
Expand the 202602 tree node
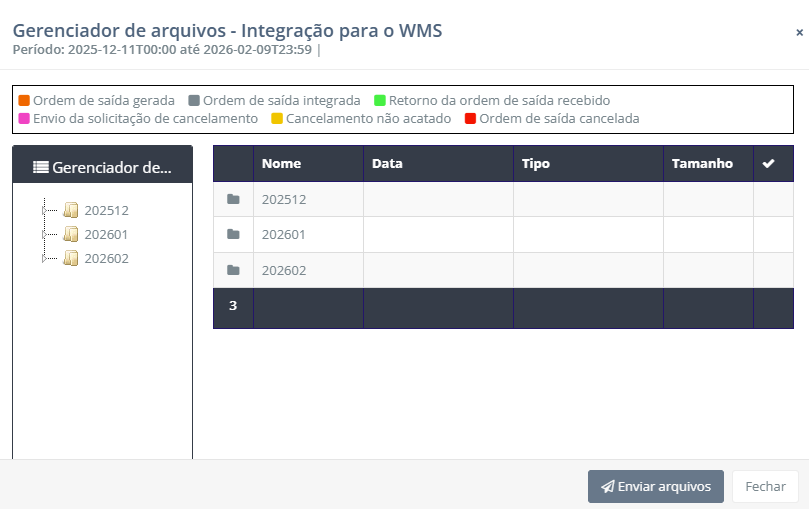[x=46, y=258]
